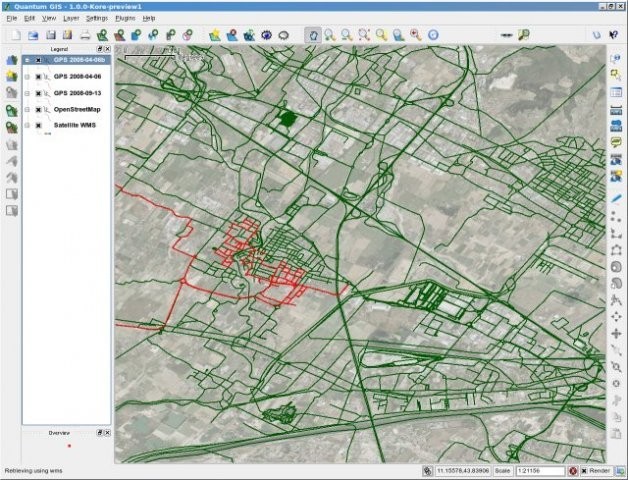Click the Select Features icon in right toolbar
This screenshot has height=480, width=628.
(616, 75)
